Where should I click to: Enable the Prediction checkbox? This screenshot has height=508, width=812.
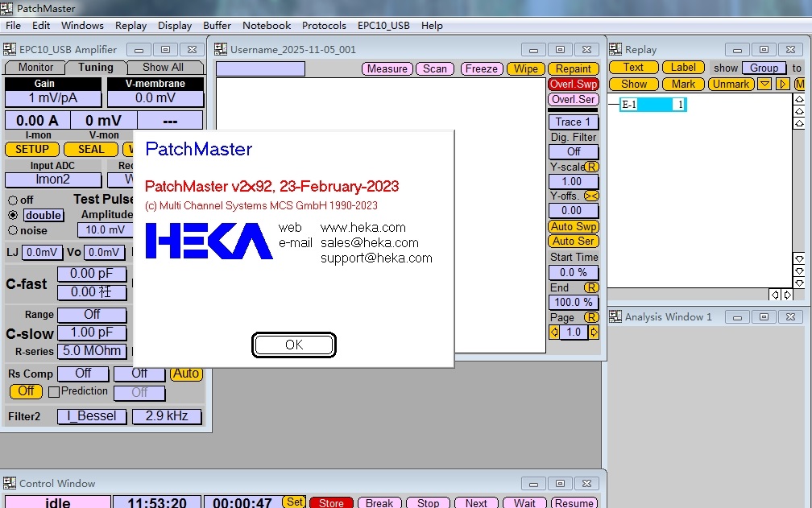[x=54, y=392]
